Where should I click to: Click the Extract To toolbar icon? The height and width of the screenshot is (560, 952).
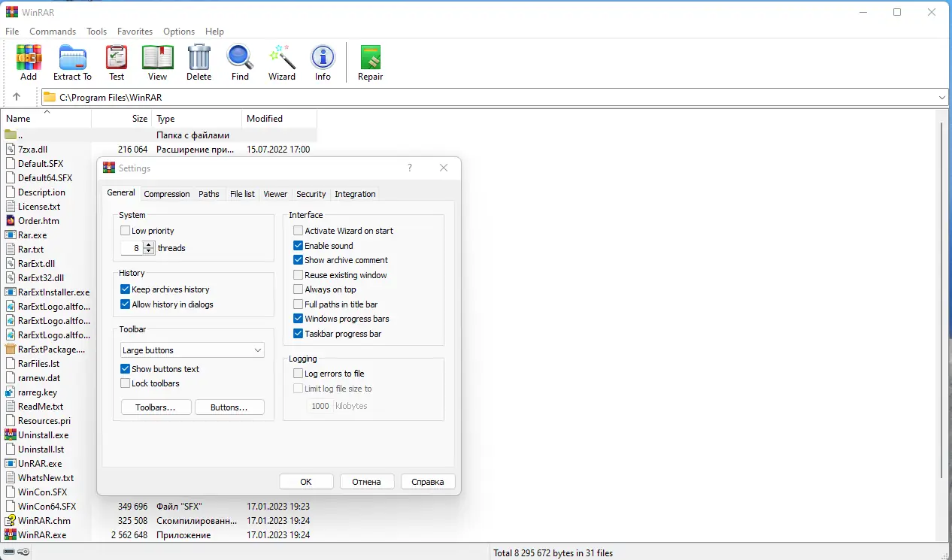pyautogui.click(x=72, y=57)
